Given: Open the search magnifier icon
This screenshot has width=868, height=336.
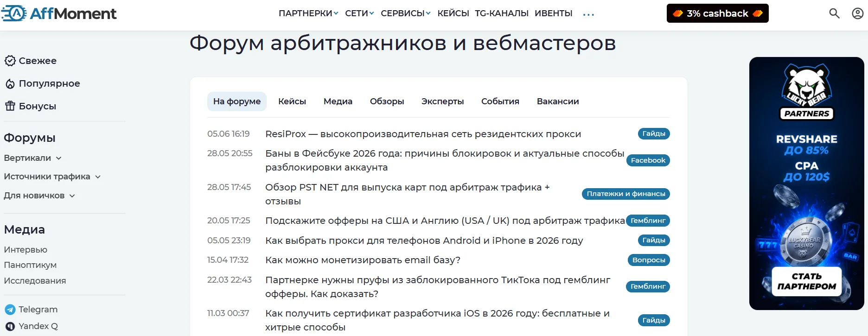Looking at the screenshot, I should click(x=834, y=13).
